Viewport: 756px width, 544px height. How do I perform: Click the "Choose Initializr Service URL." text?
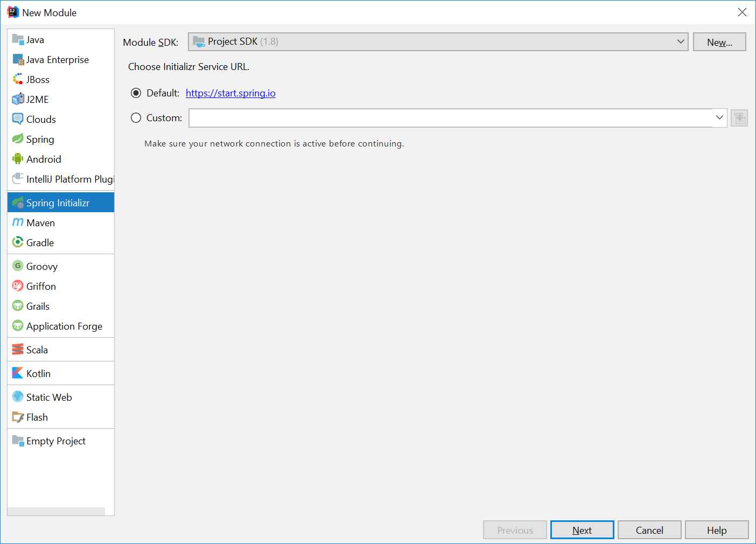coord(188,67)
